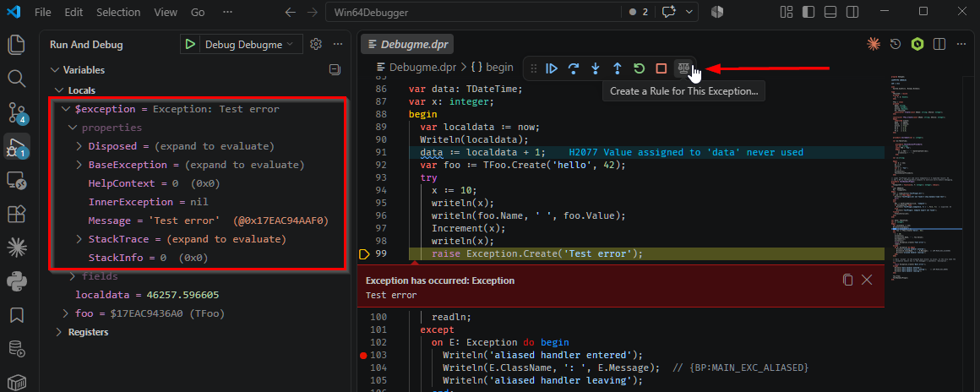
Task: Open the Explorer view in activity bar
Action: click(16, 45)
